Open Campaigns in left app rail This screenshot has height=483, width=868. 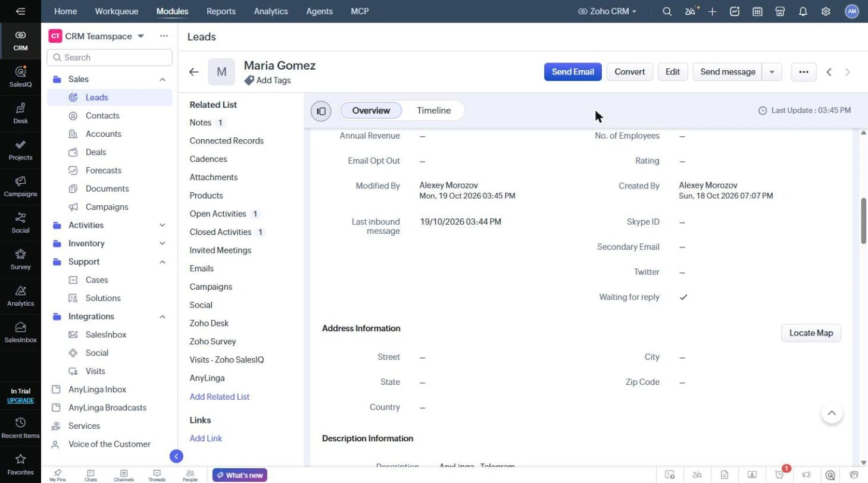pyautogui.click(x=20, y=186)
